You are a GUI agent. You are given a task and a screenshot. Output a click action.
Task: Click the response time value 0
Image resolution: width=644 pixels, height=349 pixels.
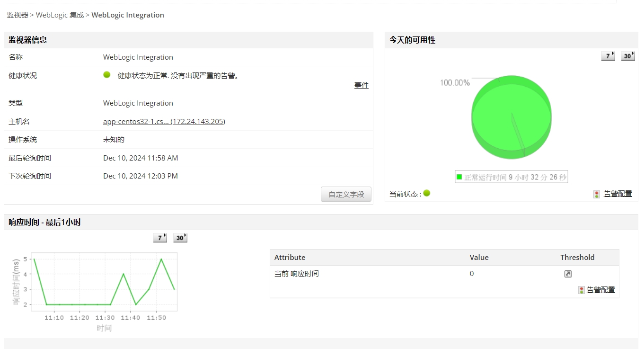coord(472,274)
